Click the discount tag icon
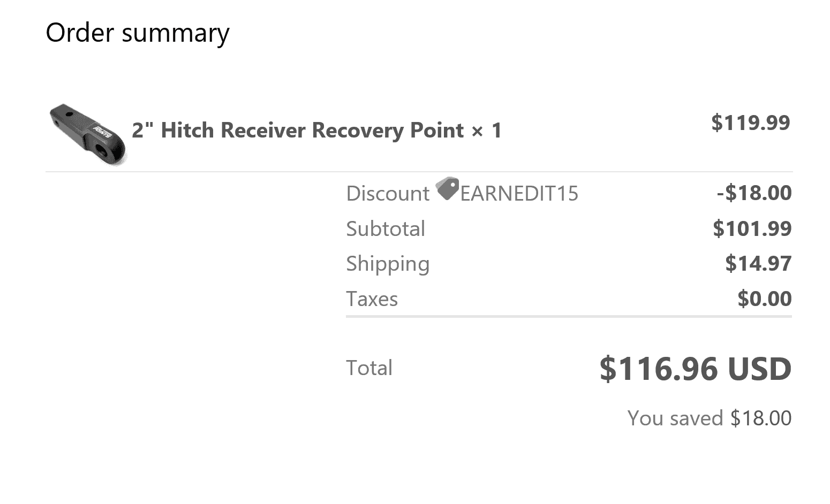This screenshot has height=504, width=830. tap(447, 188)
